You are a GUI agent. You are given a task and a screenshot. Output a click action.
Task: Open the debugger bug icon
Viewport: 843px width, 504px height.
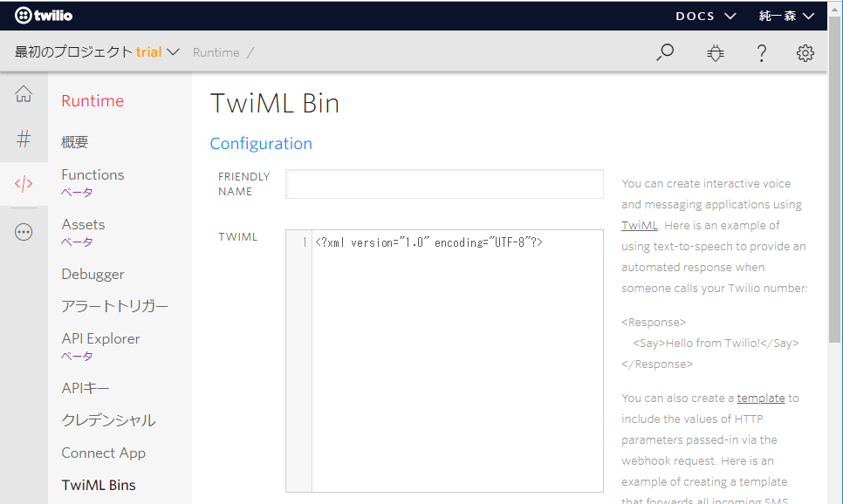click(x=715, y=52)
